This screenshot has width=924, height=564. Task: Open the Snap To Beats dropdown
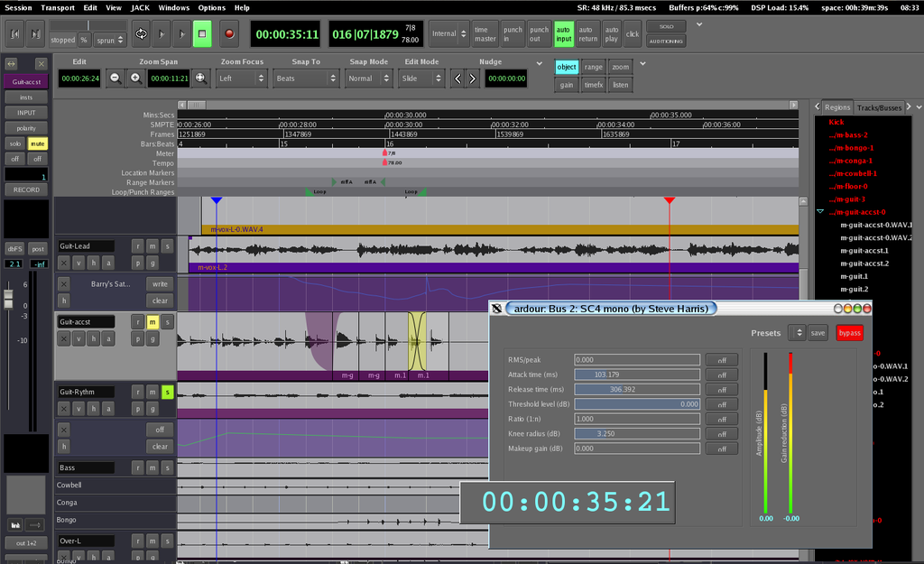tap(306, 79)
